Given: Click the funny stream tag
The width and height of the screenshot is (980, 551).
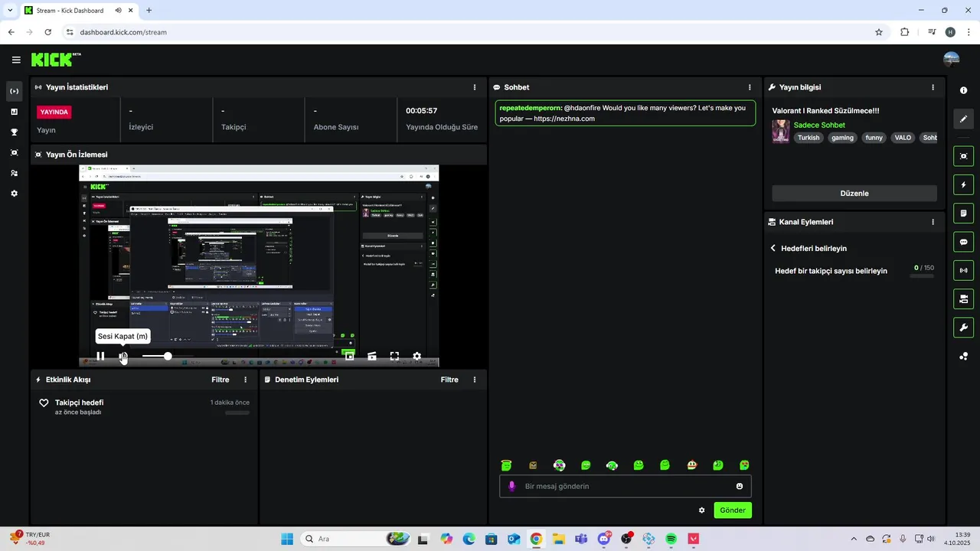Looking at the screenshot, I should click(x=874, y=138).
